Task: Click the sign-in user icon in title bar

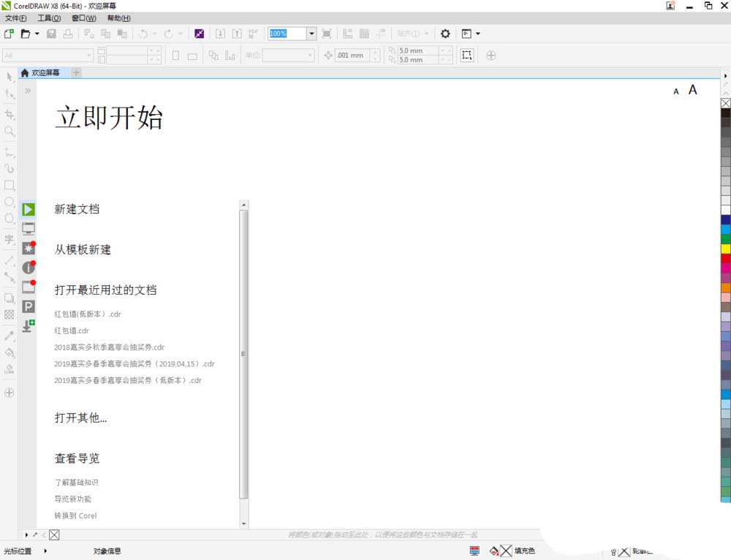Action: pos(670,6)
